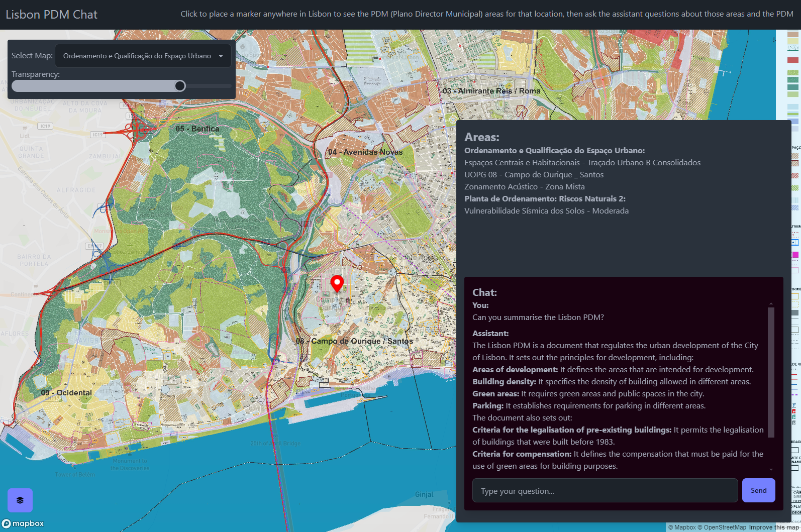Click Espaços Centrais e Habitacionais area line
Viewport: 801px width, 532px height.
point(582,163)
